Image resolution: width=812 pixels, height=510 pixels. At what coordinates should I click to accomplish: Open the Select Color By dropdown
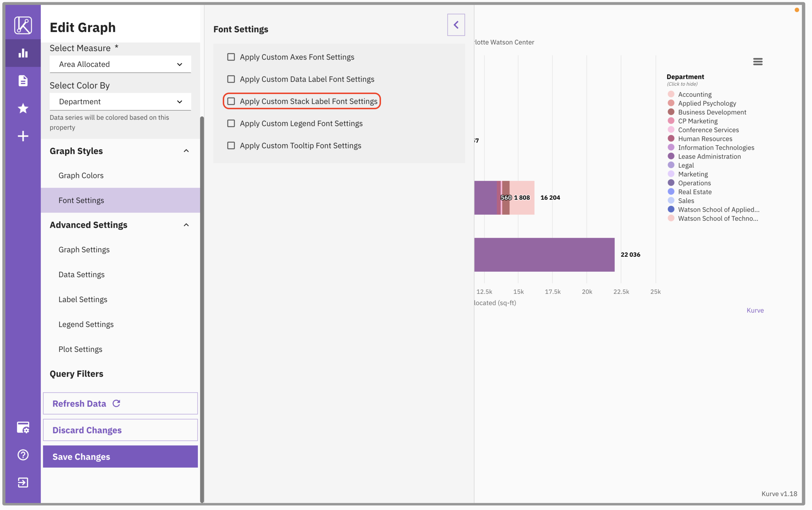point(120,102)
